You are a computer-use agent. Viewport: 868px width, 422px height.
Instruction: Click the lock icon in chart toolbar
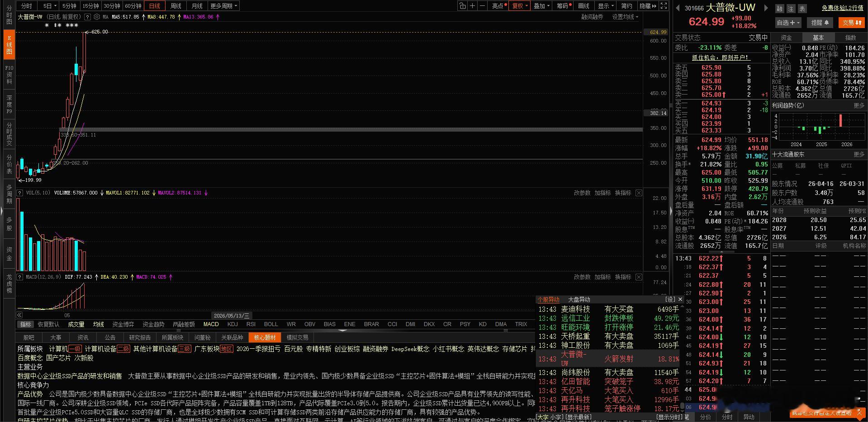pyautogui.click(x=462, y=6)
